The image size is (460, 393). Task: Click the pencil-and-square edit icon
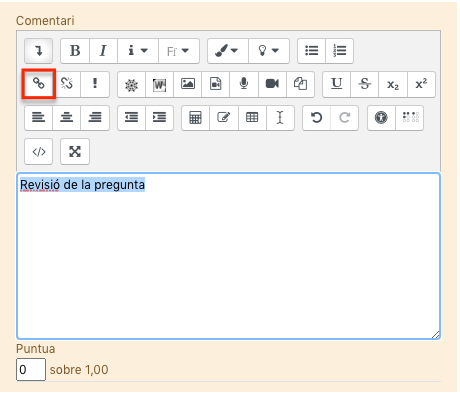(224, 118)
